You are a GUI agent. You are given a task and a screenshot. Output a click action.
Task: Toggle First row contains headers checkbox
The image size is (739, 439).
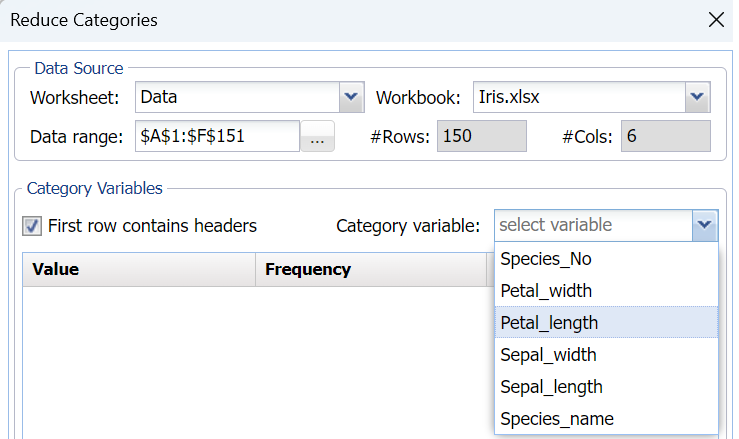pyautogui.click(x=32, y=226)
